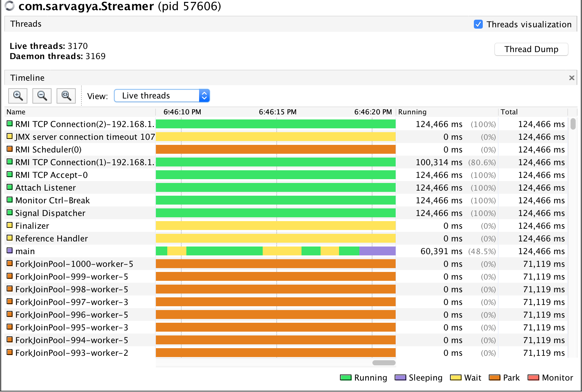The width and height of the screenshot is (582, 392).
Task: Click the vertical scrollbar thumb in thread list
Action: coord(573,124)
